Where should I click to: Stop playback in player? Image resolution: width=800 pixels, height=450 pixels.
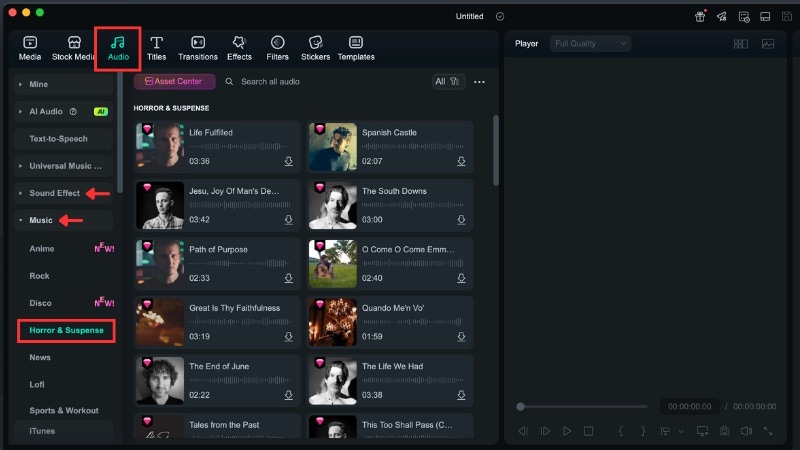point(588,431)
